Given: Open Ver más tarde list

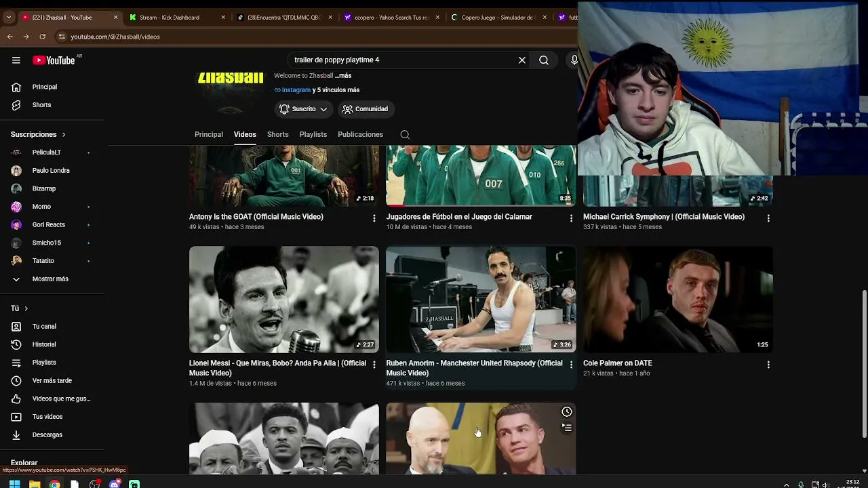Looking at the screenshot, I should (x=52, y=380).
